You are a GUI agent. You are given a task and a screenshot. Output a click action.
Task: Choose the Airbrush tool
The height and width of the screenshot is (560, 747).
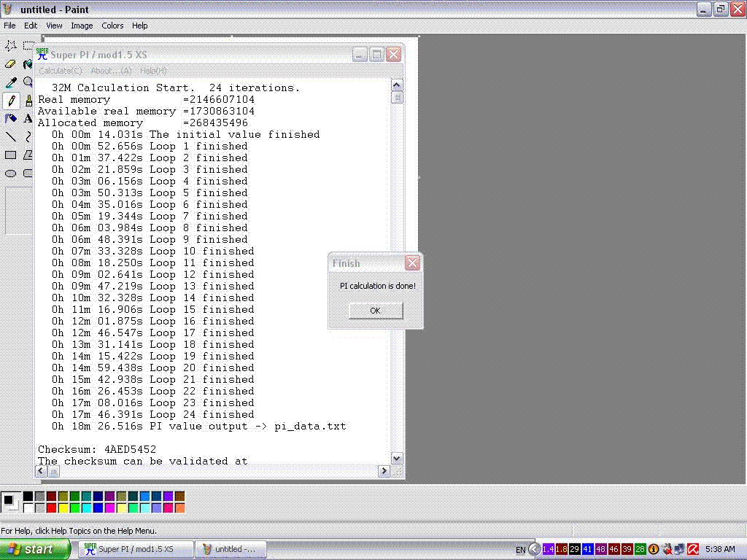11,118
